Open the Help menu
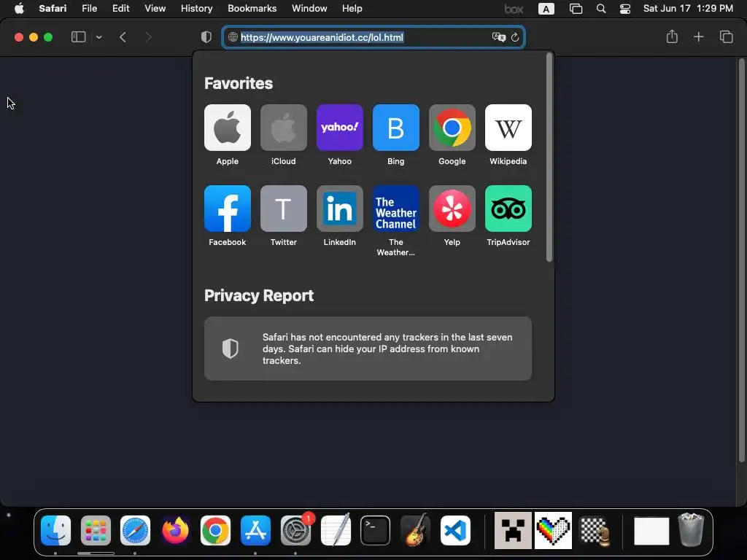 pyautogui.click(x=352, y=9)
